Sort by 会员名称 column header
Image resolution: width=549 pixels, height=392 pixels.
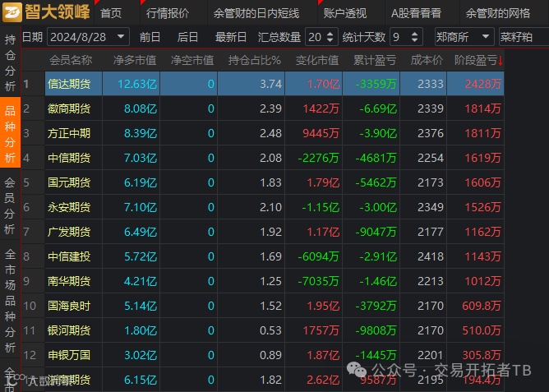tap(71, 60)
